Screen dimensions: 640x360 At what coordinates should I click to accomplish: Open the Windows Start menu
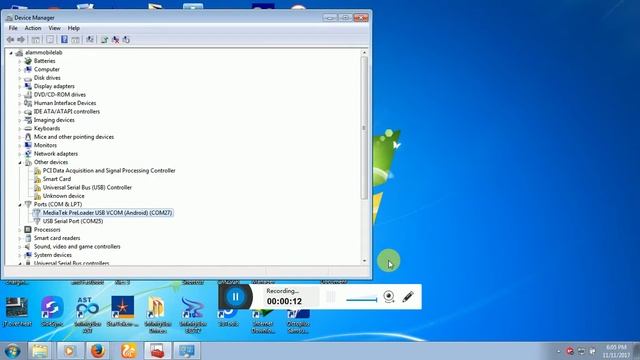[12, 351]
